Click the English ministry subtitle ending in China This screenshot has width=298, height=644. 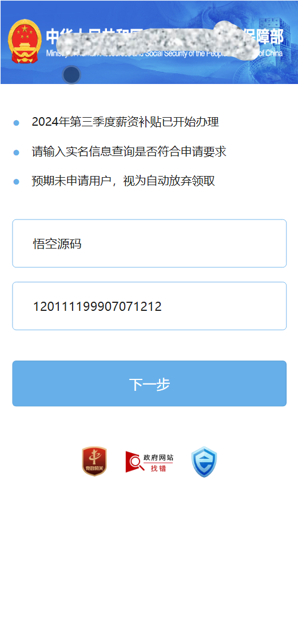164,54
